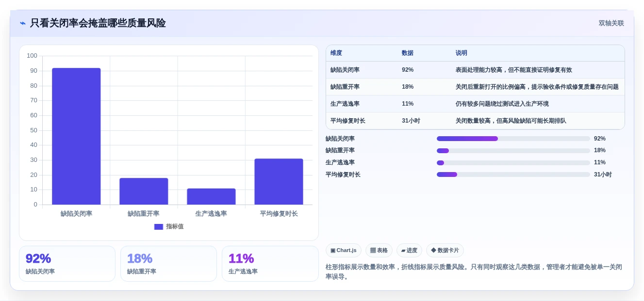Click the 31小时 label beside progress bar
Image resolution: width=644 pixels, height=301 pixels.
pos(603,174)
